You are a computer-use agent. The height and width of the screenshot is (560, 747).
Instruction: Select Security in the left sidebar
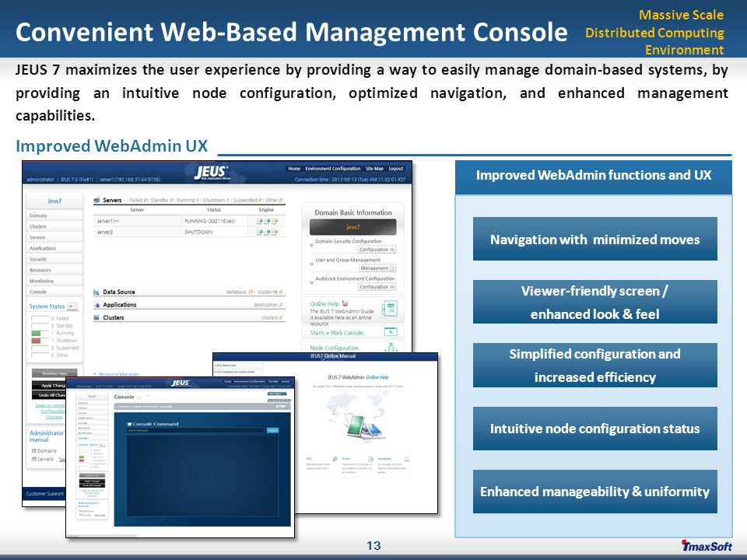click(x=54, y=260)
